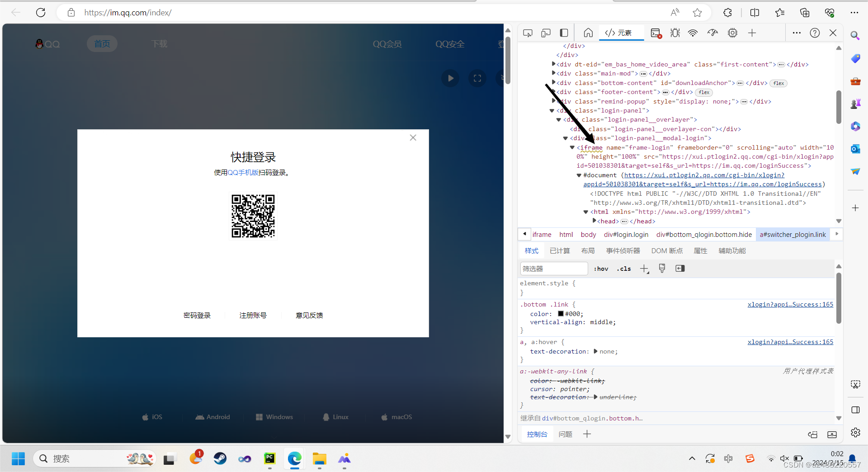
Task: Open the DevTools welcome home icon
Action: (588, 33)
